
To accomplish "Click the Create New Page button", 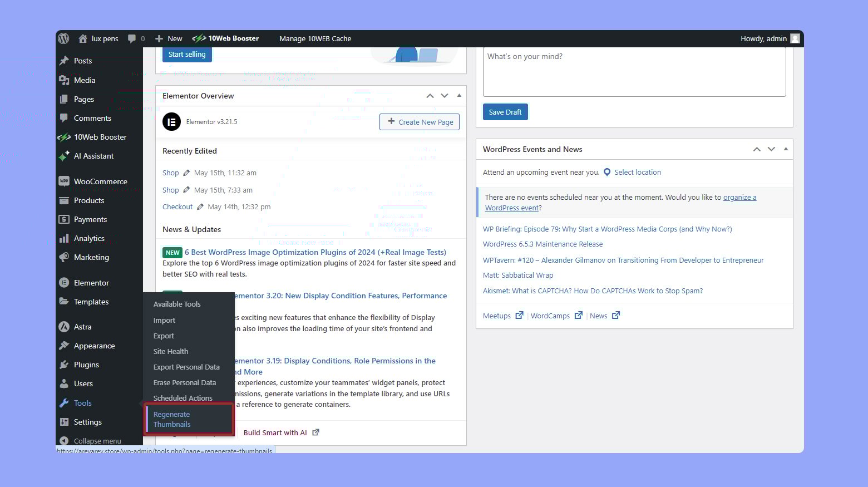I will point(419,121).
